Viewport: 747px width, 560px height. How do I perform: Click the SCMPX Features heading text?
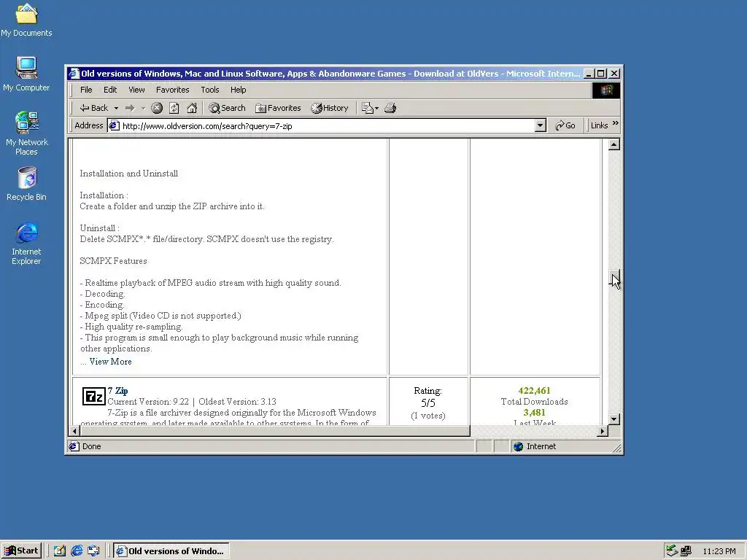pyautogui.click(x=113, y=261)
